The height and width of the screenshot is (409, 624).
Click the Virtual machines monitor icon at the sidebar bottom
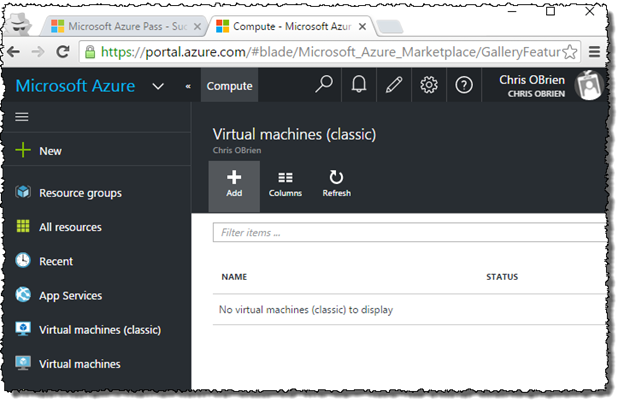pos(23,363)
